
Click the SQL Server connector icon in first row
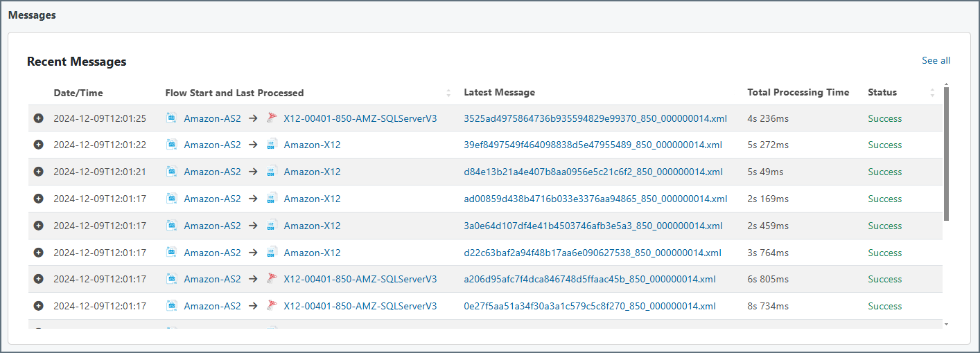coord(272,118)
